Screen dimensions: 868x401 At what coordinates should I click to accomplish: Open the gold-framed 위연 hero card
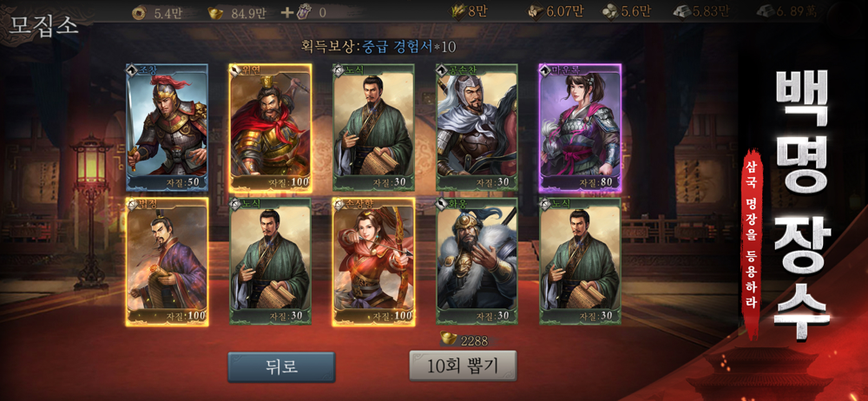coord(271,128)
